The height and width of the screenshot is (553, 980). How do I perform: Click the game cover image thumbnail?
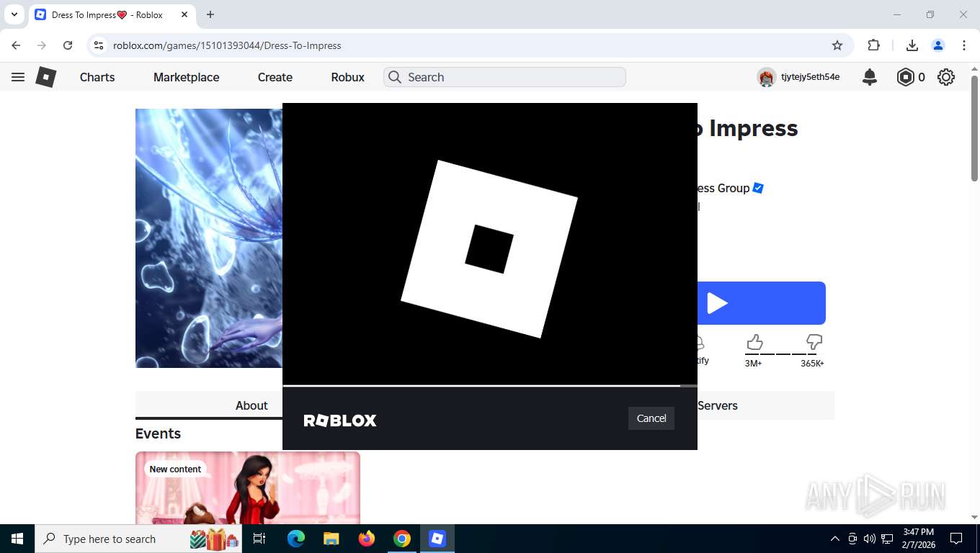209,238
